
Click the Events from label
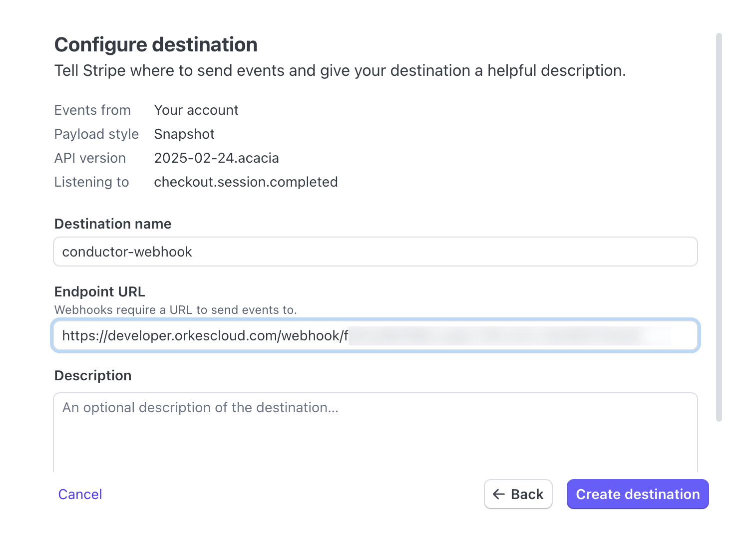(x=92, y=110)
